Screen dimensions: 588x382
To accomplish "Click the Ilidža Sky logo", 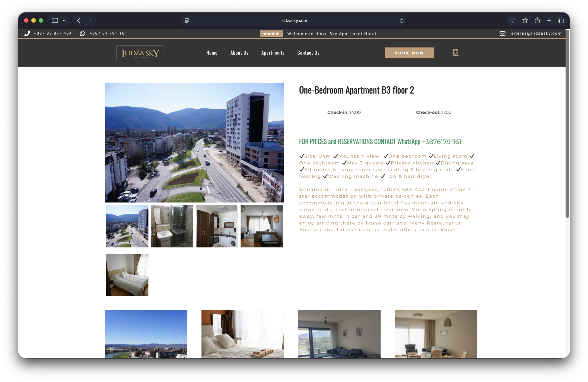I will tap(140, 53).
